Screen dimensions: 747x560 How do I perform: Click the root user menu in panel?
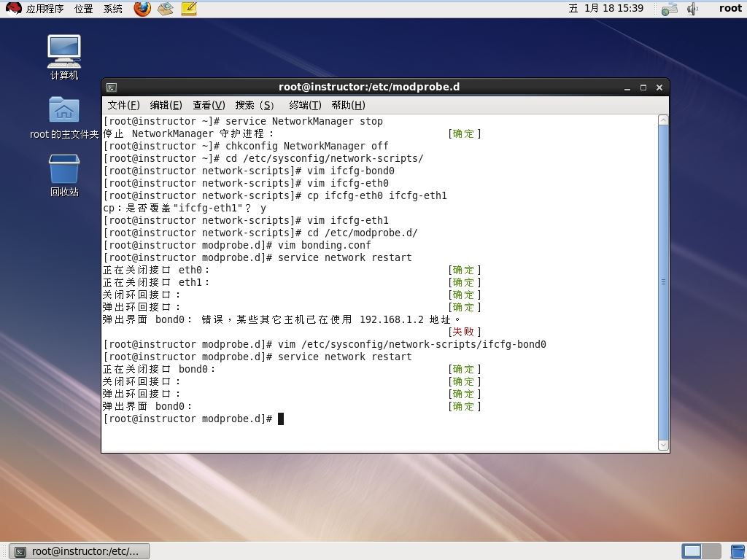[730, 9]
